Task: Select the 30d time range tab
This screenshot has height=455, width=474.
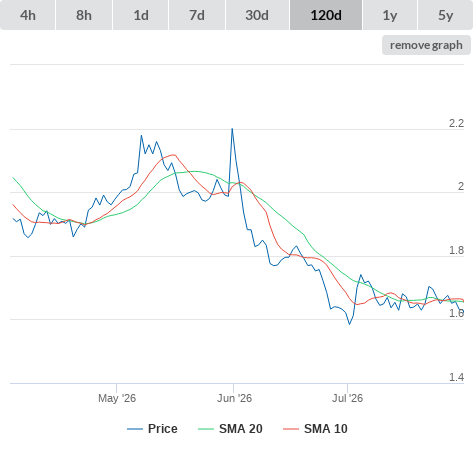Action: [x=257, y=15]
